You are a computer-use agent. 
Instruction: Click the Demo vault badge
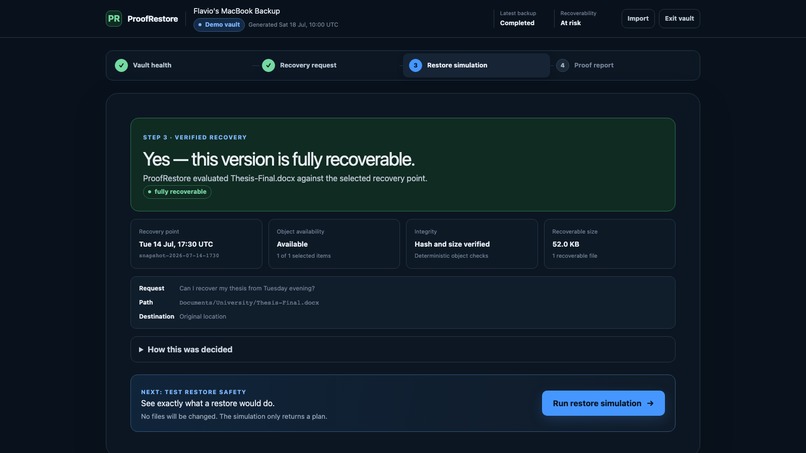pyautogui.click(x=219, y=25)
